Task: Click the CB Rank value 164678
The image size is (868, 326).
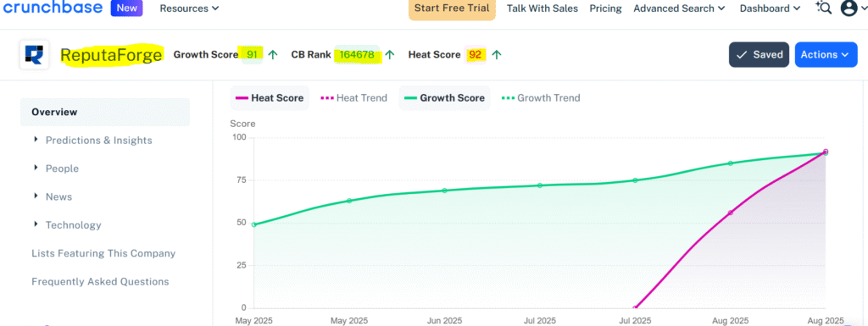Action: pos(357,54)
